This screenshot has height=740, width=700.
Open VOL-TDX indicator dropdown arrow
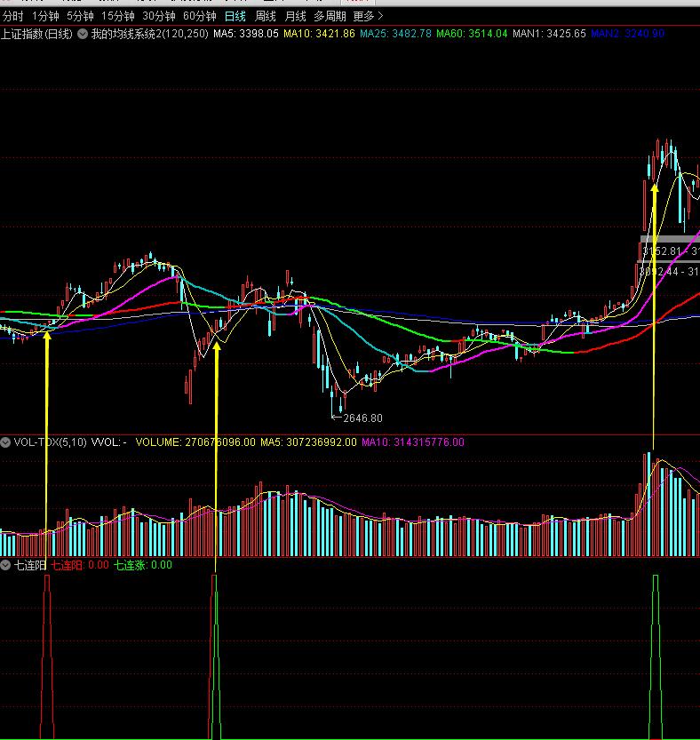(5, 442)
